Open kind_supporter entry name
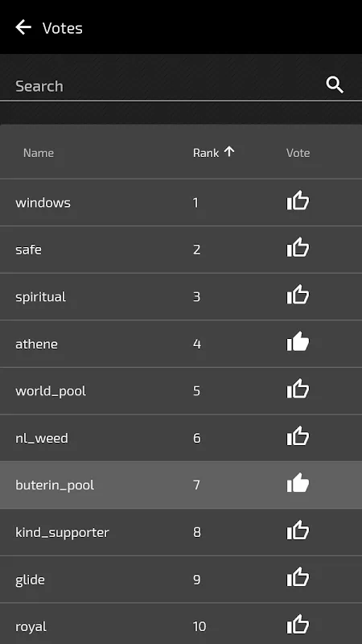 (62, 532)
